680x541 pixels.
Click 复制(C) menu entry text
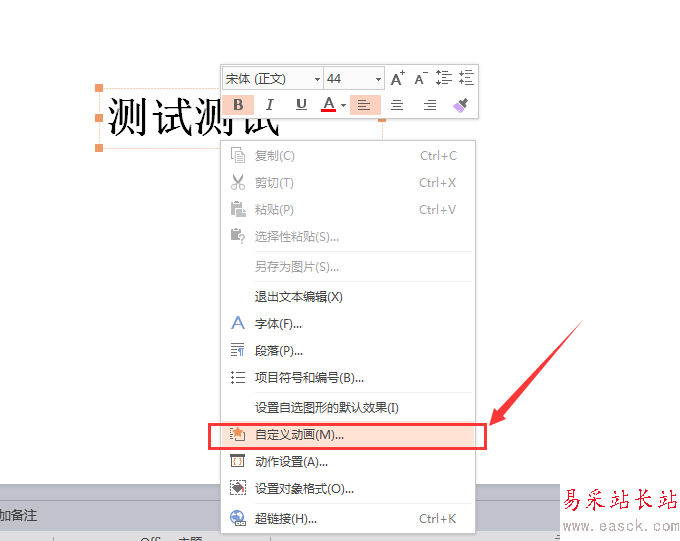pos(275,156)
